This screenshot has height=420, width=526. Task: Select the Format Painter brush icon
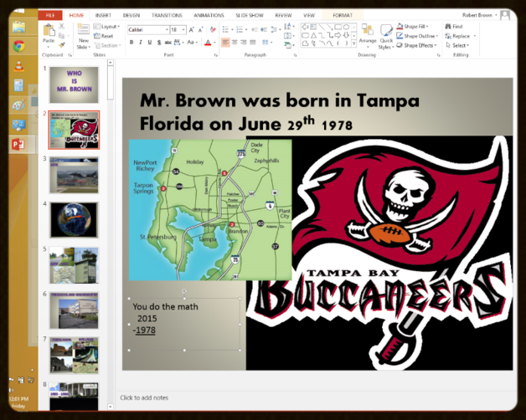pos(62,45)
